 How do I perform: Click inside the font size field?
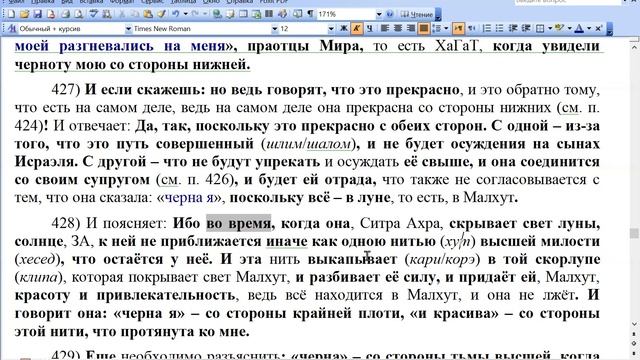pos(303,29)
